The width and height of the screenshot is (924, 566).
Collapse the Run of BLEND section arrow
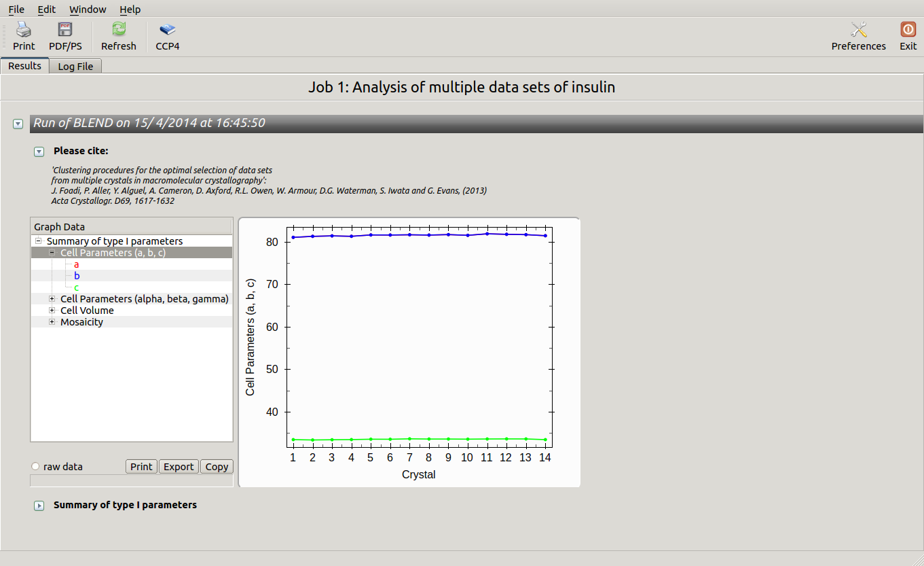18,124
